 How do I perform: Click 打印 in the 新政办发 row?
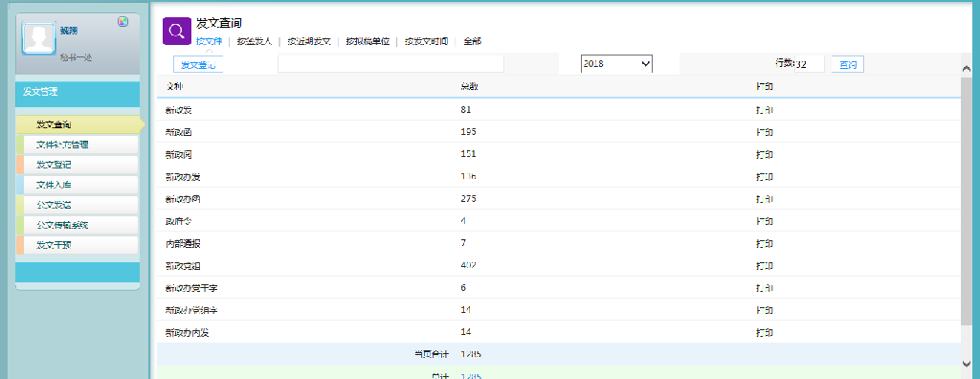765,176
